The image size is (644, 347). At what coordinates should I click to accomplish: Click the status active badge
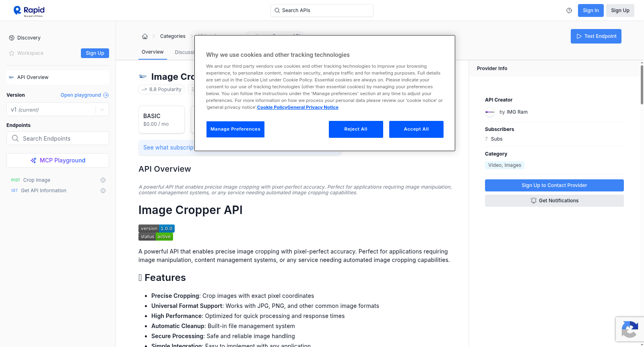[x=156, y=237]
